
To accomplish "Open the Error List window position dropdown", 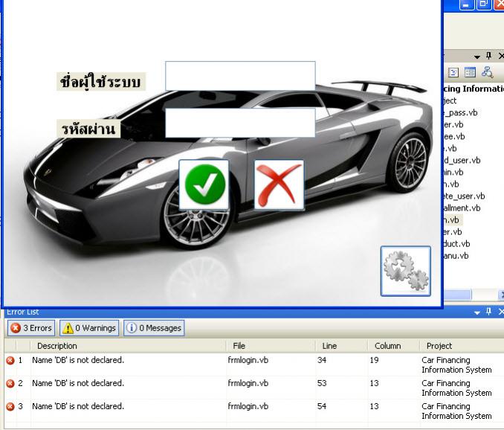I will (477, 312).
